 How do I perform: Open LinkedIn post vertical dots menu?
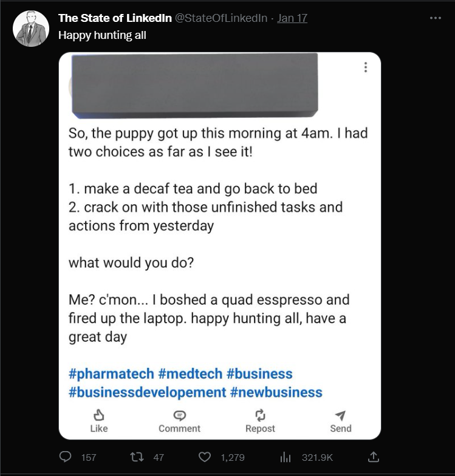coord(365,67)
